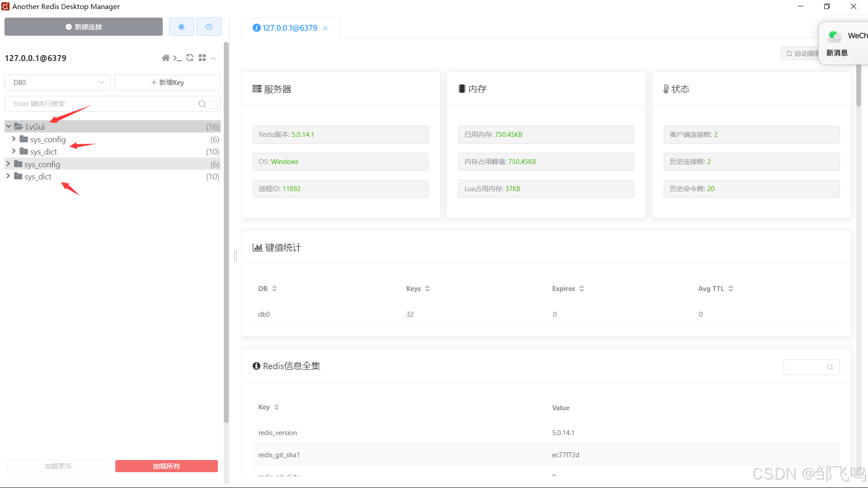Screen dimensions: 868x488
Task: Refresh the connection with the reload icon
Action: click(x=190, y=58)
